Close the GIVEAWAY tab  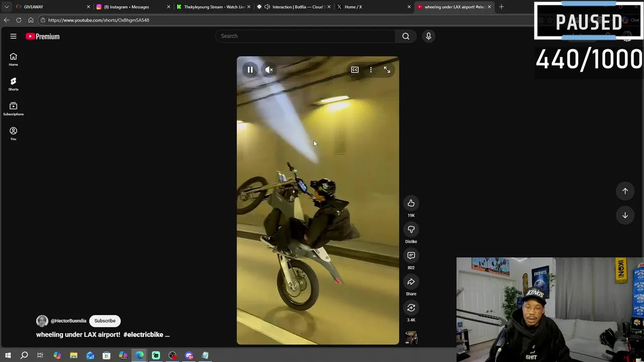pos(89,7)
